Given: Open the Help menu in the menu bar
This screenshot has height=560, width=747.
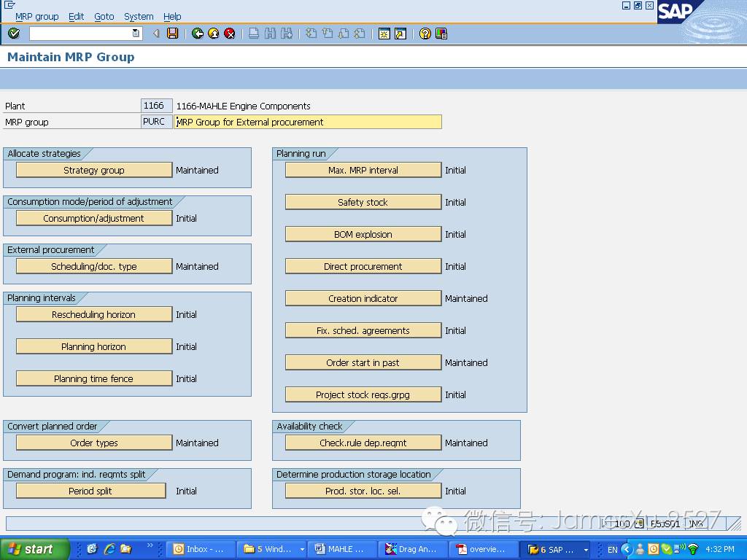Looking at the screenshot, I should coord(172,17).
